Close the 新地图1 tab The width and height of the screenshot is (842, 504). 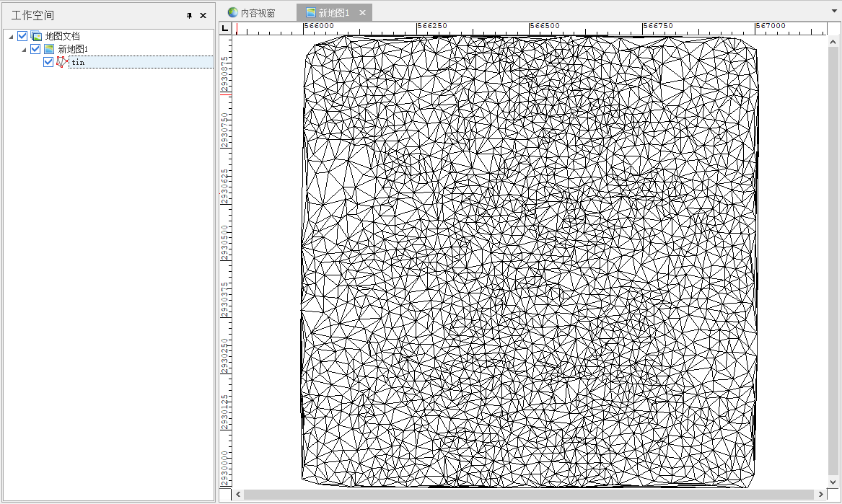362,13
